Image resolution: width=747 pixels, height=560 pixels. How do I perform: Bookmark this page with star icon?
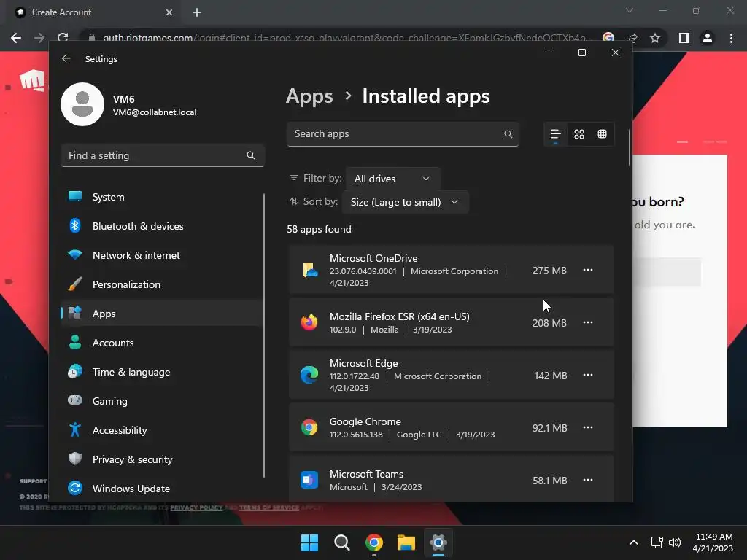click(x=655, y=38)
